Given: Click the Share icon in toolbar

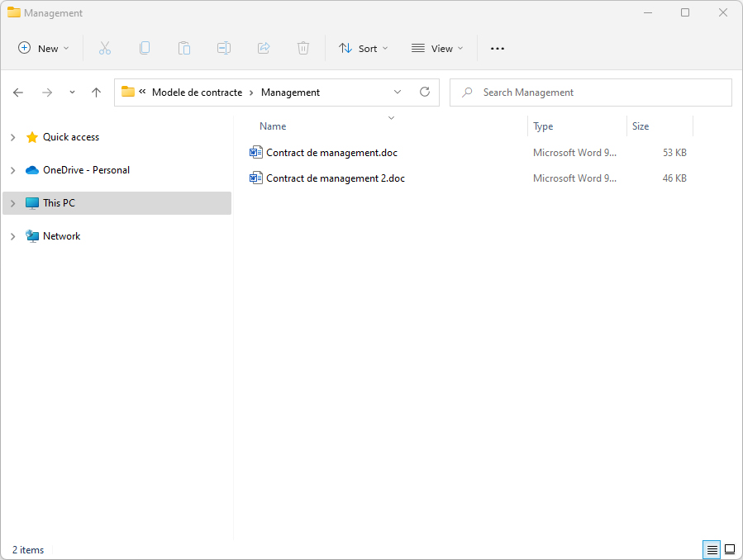Looking at the screenshot, I should pos(264,48).
